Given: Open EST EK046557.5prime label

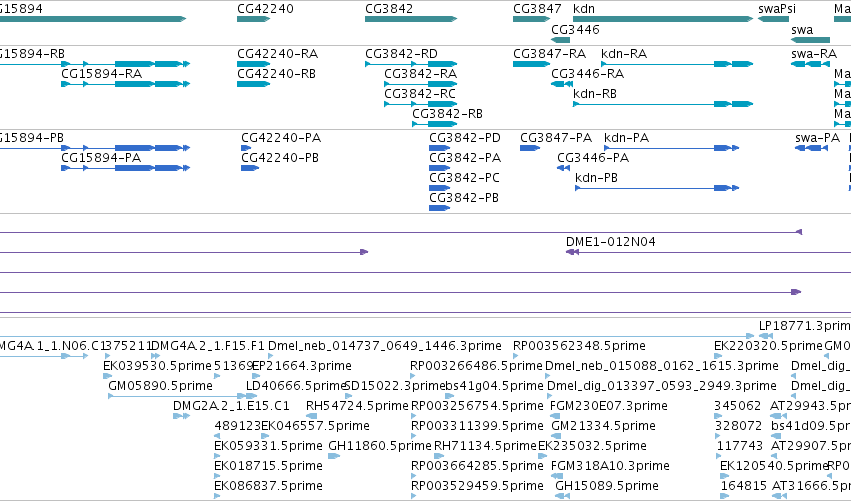Looking at the screenshot, I should coord(315,426).
